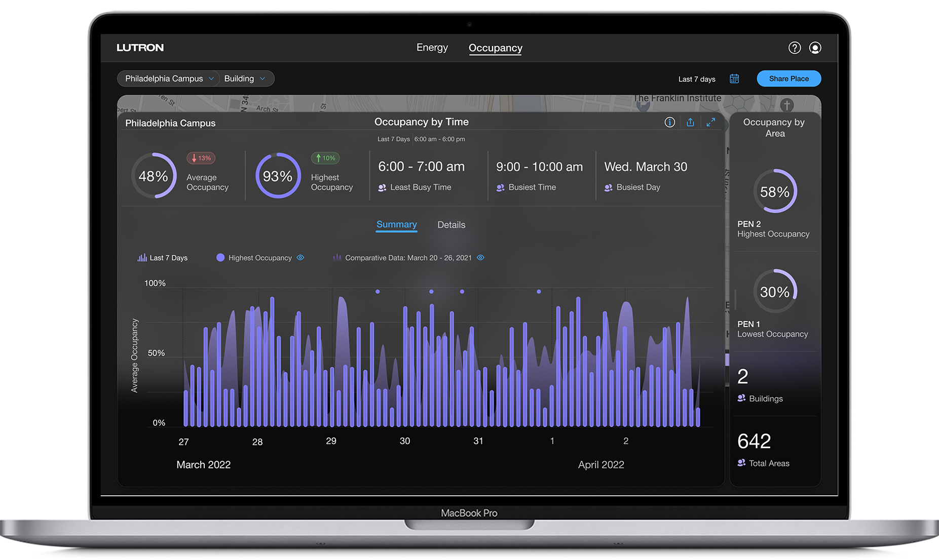
Task: Click the Highest Occupancy legend dot
Action: [220, 257]
